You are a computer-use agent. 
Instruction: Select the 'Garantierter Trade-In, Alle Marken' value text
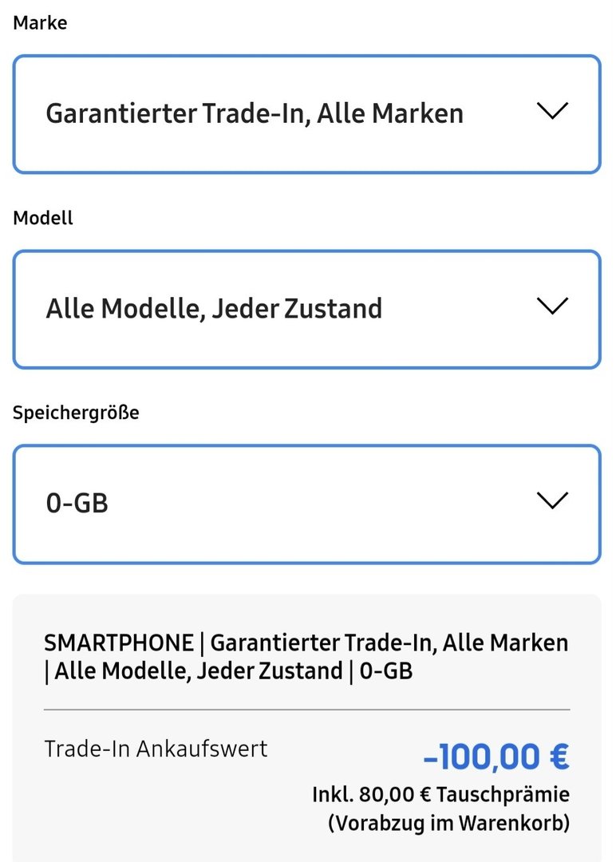tap(255, 114)
